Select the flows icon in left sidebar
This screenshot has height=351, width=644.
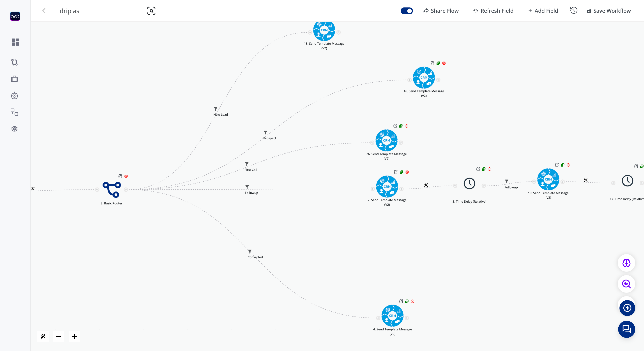[x=14, y=62]
